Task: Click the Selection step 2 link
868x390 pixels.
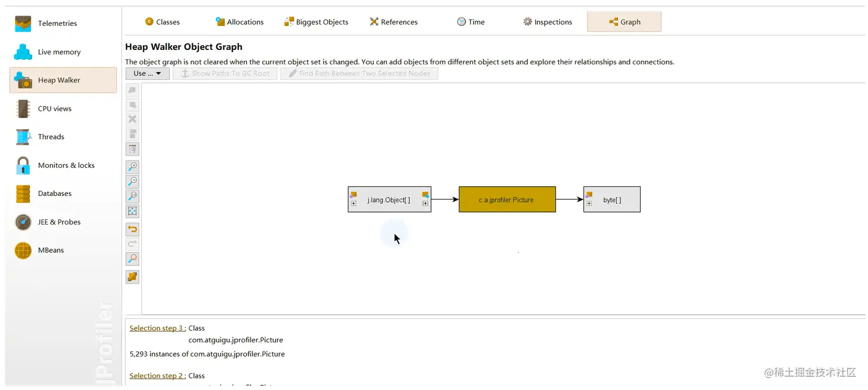Action: click(x=158, y=376)
